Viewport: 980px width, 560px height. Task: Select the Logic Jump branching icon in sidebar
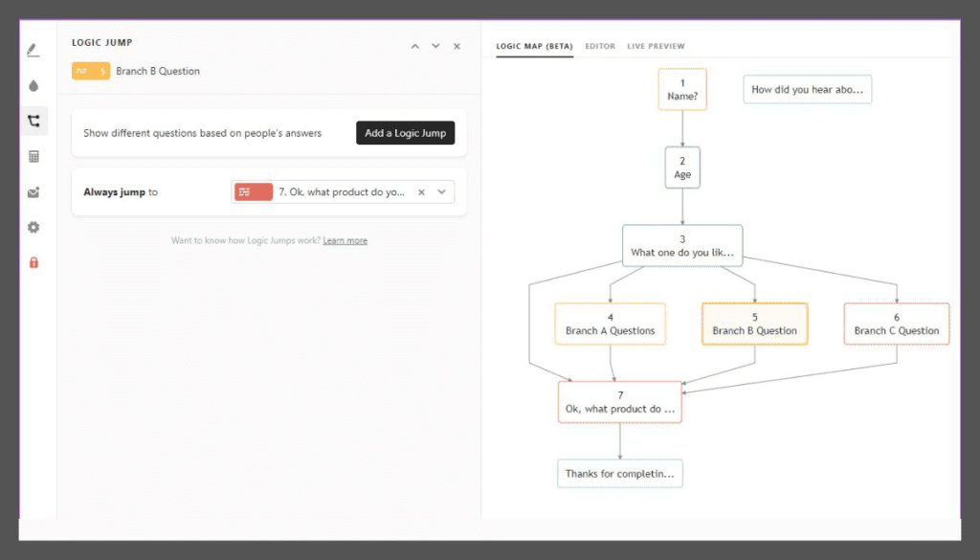pos(33,121)
